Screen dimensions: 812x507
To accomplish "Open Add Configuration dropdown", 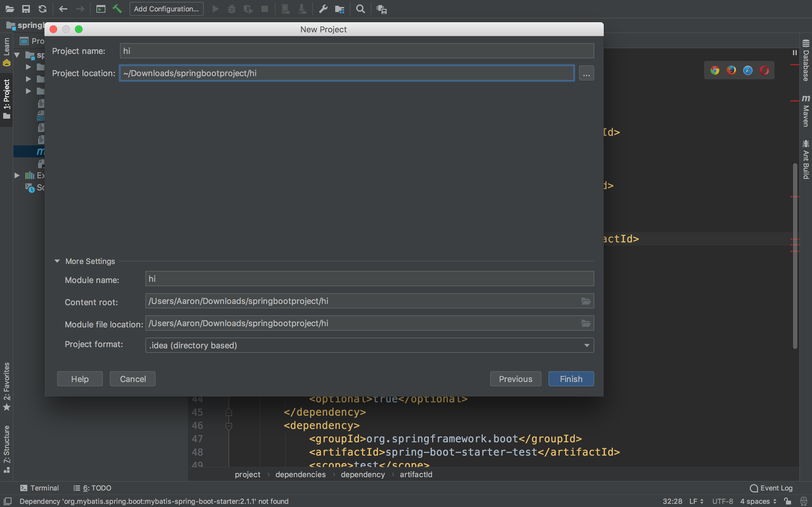I will [166, 9].
